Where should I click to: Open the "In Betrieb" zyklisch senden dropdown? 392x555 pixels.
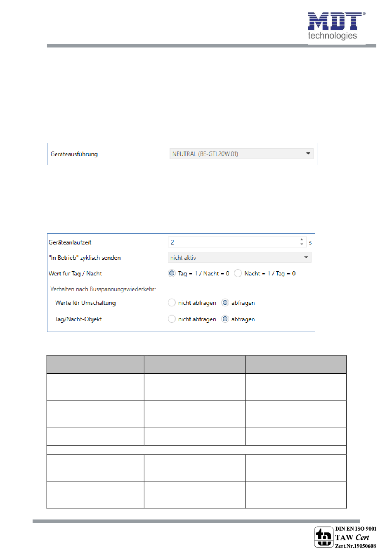tap(240, 258)
